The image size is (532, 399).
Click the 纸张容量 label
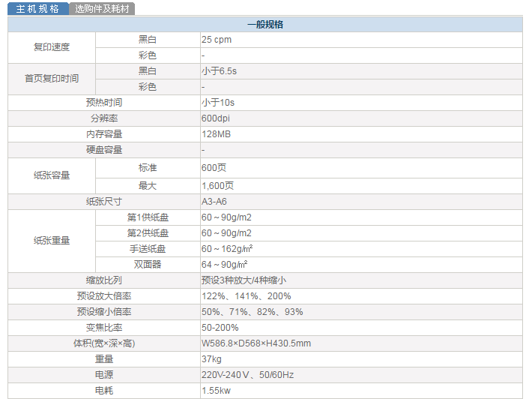52,175
